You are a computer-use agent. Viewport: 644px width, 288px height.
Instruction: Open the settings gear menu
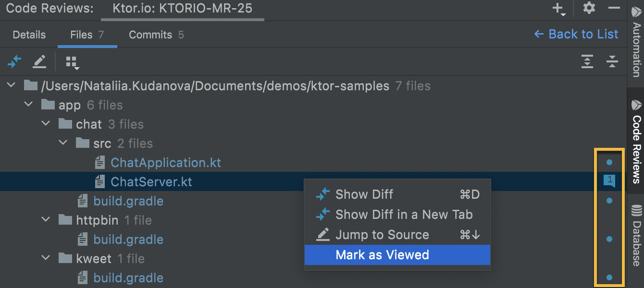coord(589,8)
